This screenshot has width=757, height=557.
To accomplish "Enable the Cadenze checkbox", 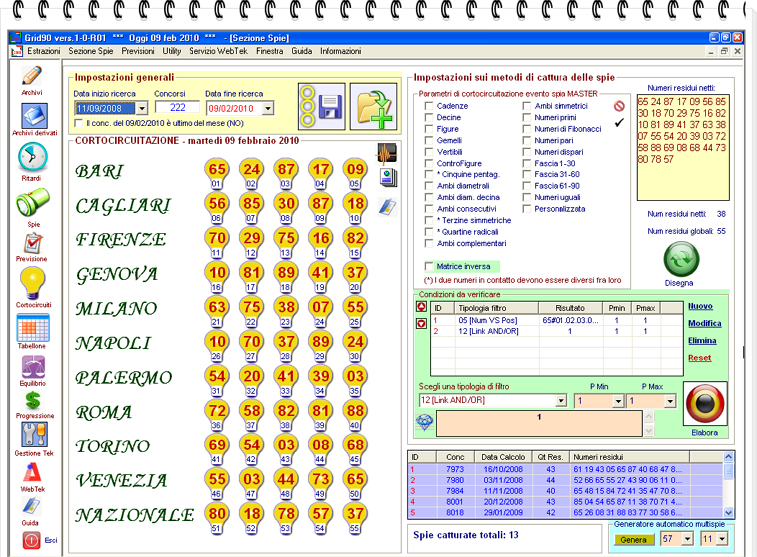I will 428,106.
